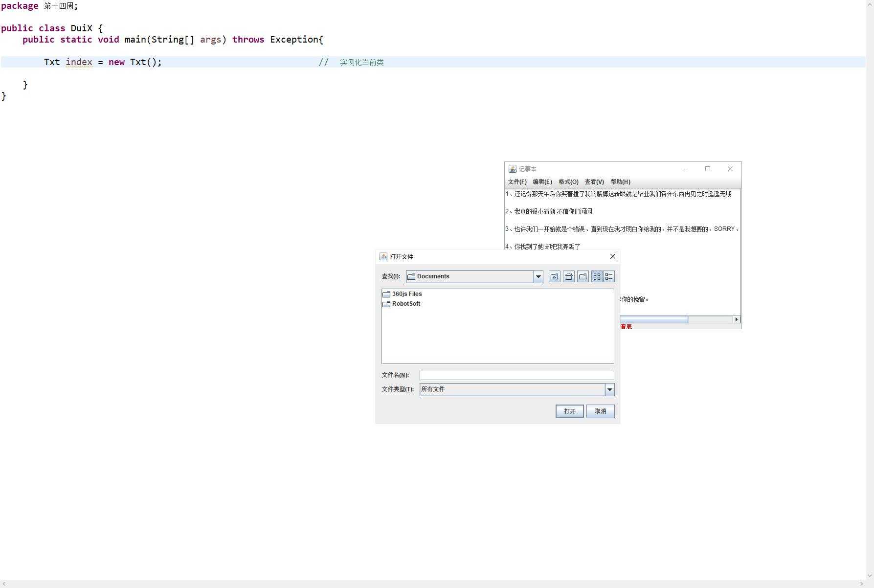Click the Home folder icon in file dialog
This screenshot has width=874, height=588.
point(568,276)
